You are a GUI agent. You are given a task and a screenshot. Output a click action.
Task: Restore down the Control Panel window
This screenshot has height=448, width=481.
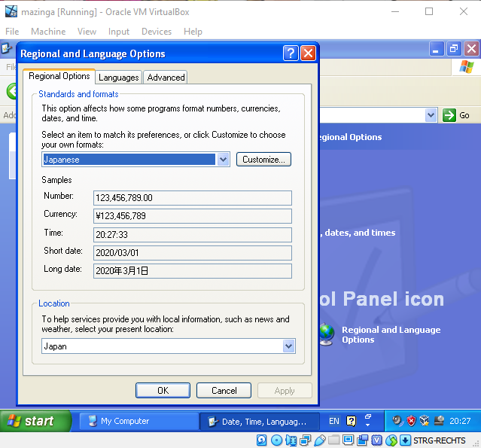pos(454,49)
